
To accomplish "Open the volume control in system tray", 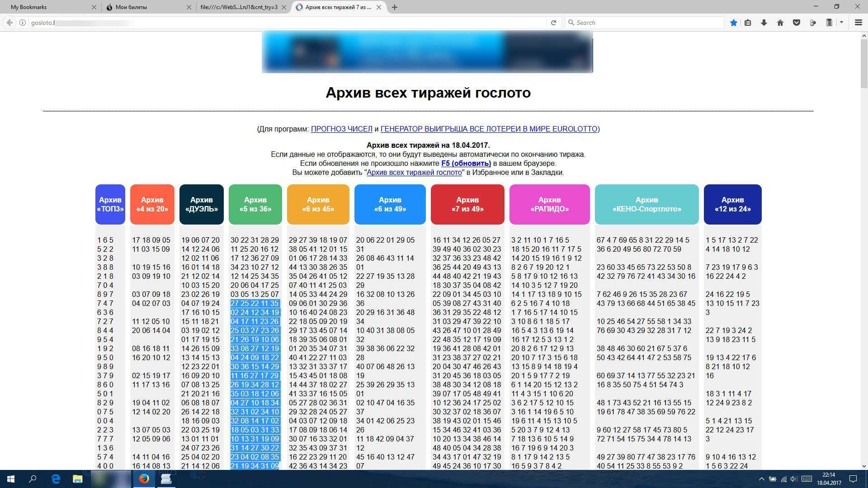I will point(794,479).
